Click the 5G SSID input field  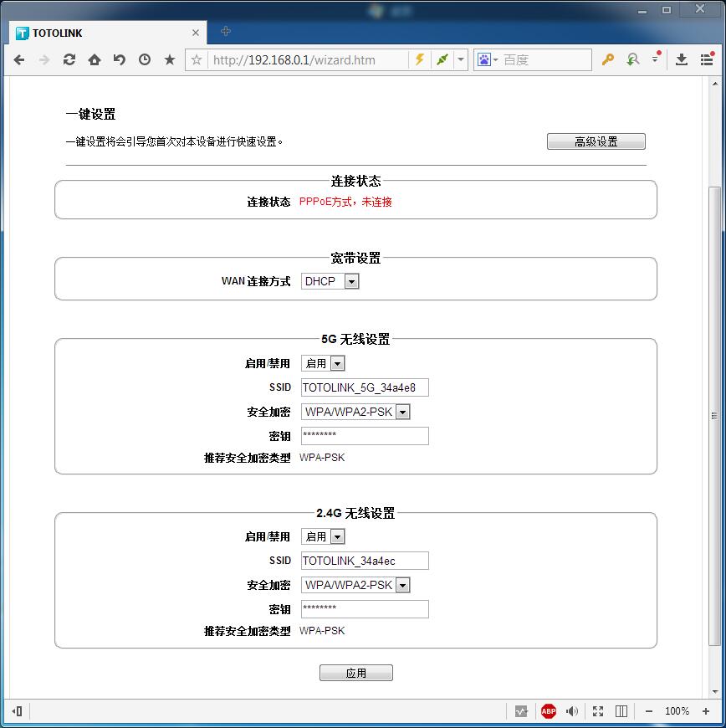click(365, 387)
